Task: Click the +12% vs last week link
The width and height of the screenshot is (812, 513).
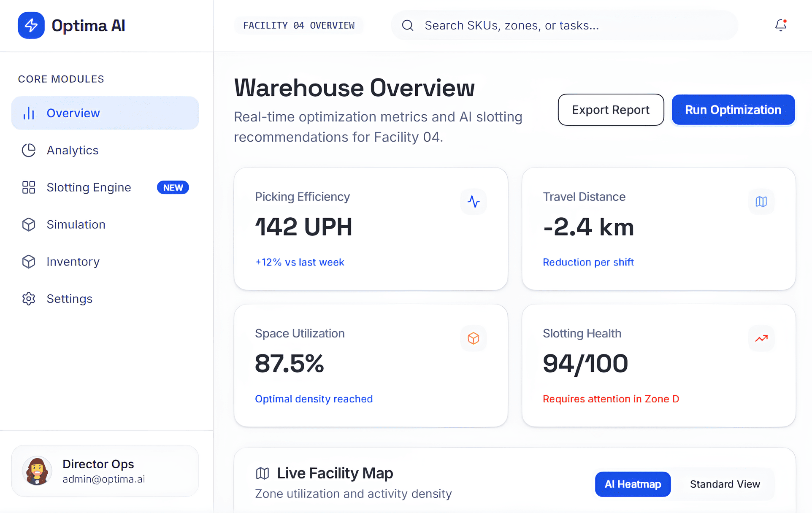Action: [300, 262]
